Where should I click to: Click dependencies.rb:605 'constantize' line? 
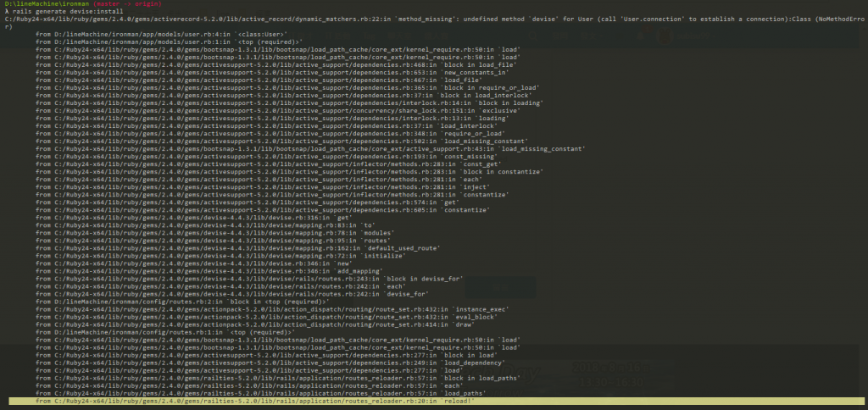pyautogui.click(x=263, y=211)
